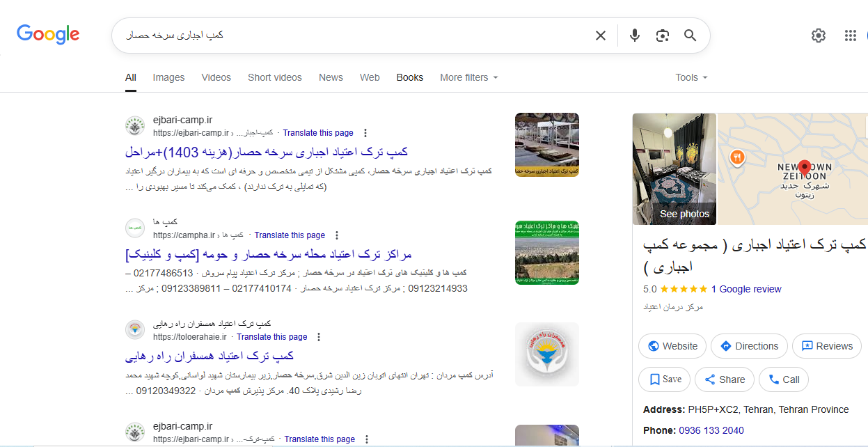
Task: Open more options for toloerahaie.ir result
Action: click(319, 337)
